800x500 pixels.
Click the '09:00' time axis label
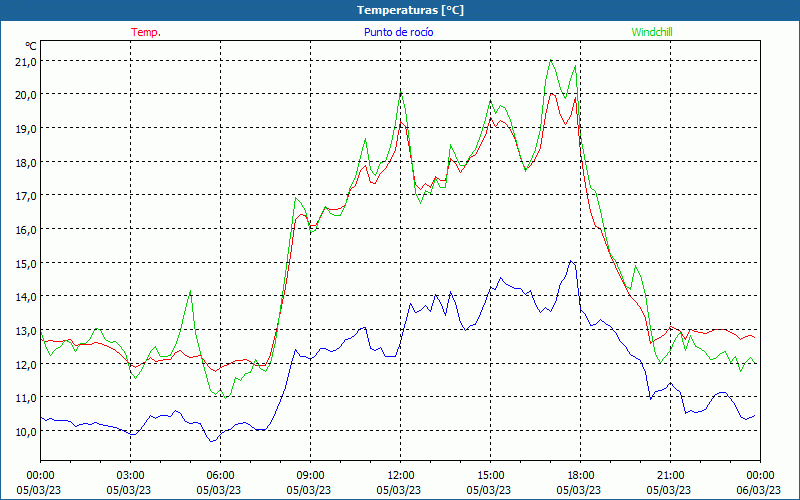click(310, 476)
